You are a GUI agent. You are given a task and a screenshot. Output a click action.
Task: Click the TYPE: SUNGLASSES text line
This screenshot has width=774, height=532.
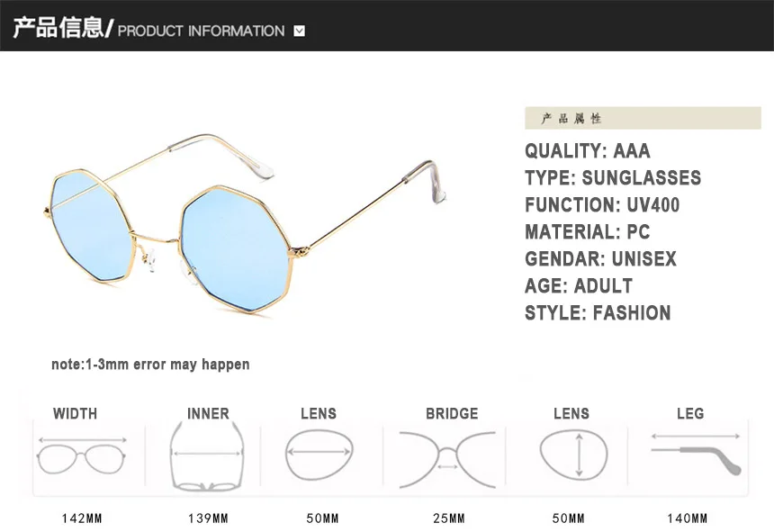point(613,178)
